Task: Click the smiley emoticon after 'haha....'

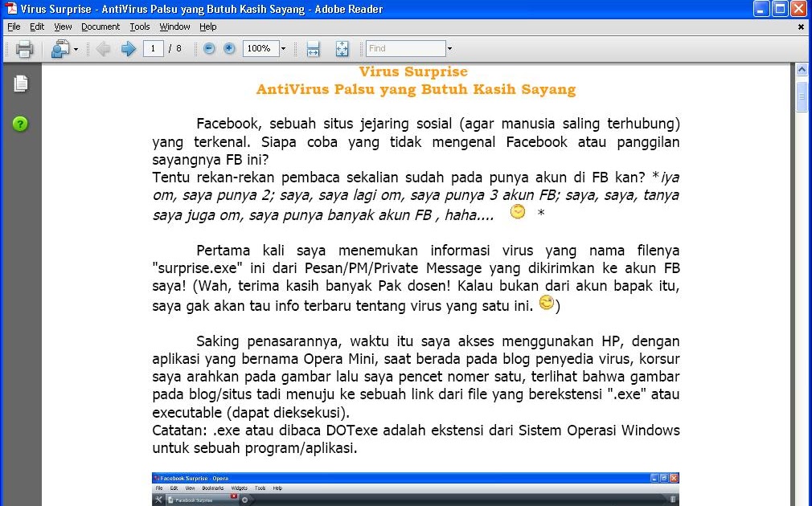Action: (517, 211)
